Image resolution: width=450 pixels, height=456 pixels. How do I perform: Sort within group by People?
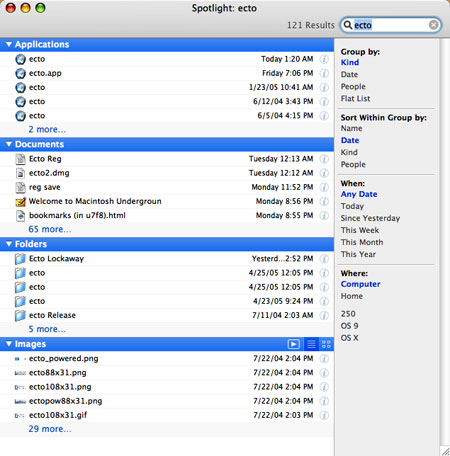pyautogui.click(x=353, y=165)
